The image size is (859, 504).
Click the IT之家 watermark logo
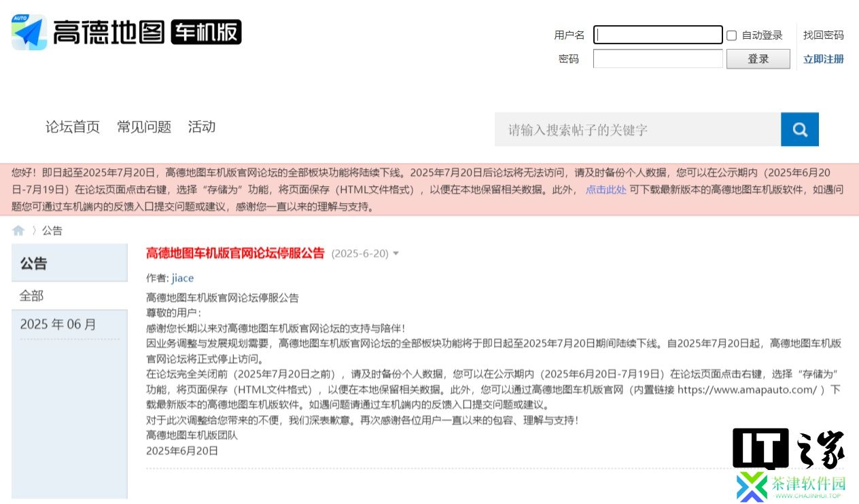pyautogui.click(x=789, y=449)
